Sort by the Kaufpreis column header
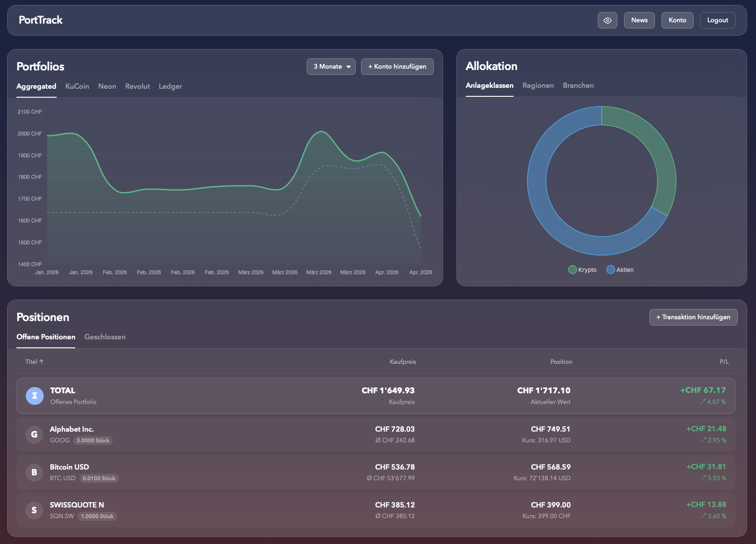The image size is (756, 544). pyautogui.click(x=403, y=362)
